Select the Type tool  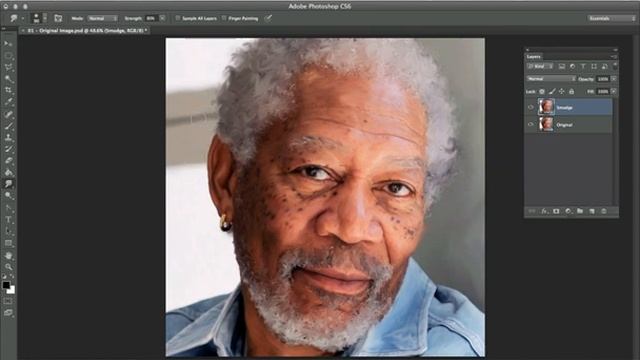(x=8, y=220)
